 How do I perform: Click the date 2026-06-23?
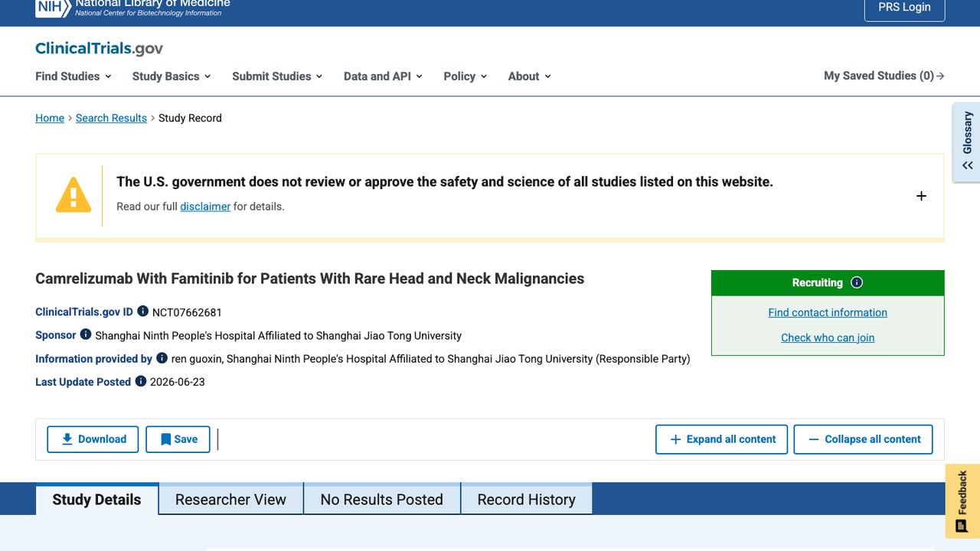click(178, 382)
